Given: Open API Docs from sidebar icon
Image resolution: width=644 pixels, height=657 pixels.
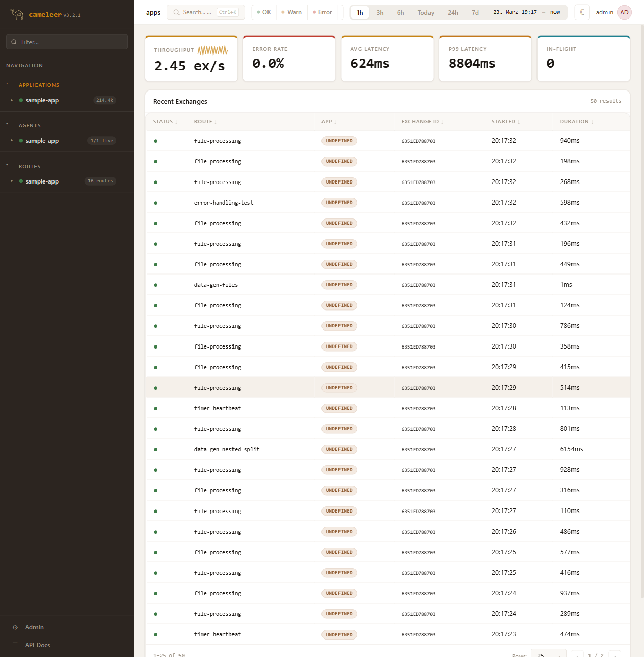Looking at the screenshot, I should coord(15,645).
